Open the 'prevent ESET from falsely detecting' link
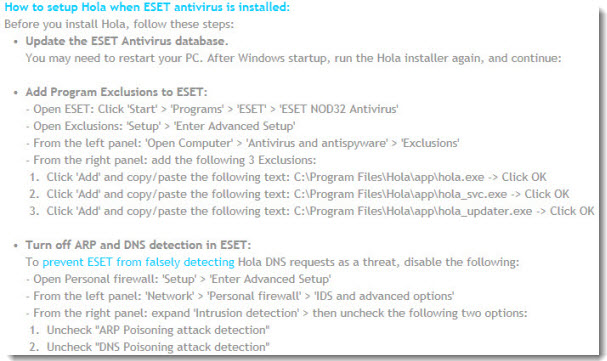This screenshot has width=607, height=361. 138,262
